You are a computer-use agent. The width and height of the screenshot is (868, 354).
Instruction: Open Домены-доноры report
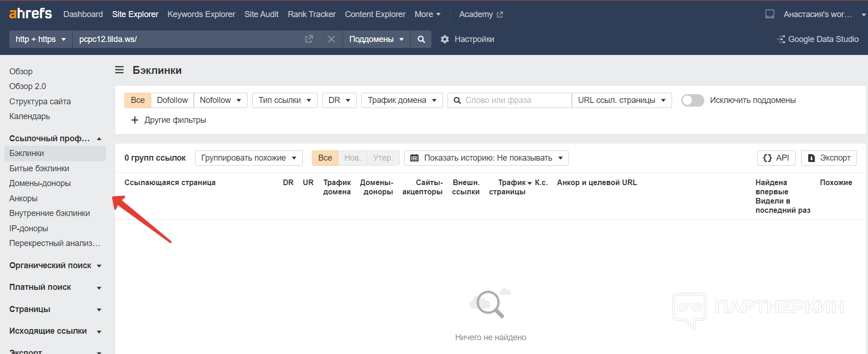pos(40,183)
